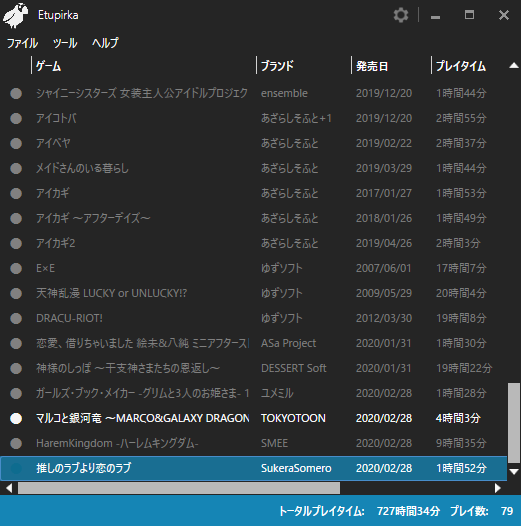Select the game DRACU-RIOT!
The image size is (521, 526).
[69, 318]
